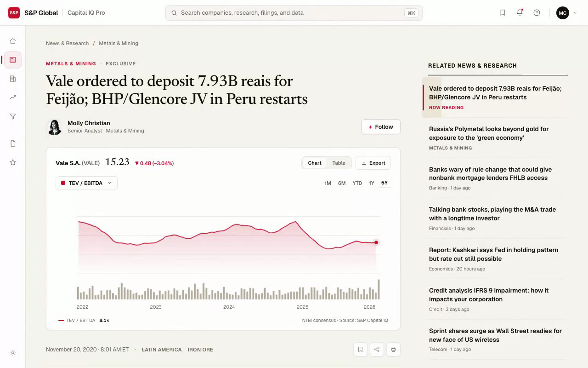Image resolution: width=588 pixels, height=368 pixels.
Task: Select the 6M time range
Action: [342, 183]
